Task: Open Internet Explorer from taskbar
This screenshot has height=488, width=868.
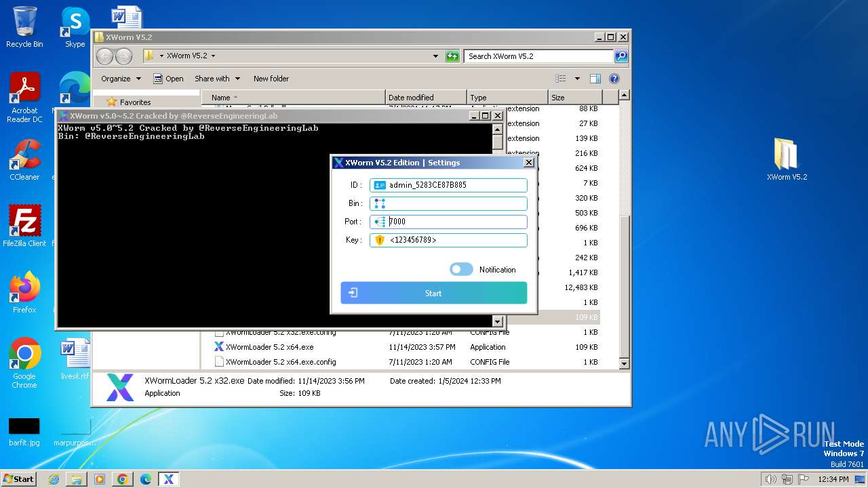Action: pos(54,479)
